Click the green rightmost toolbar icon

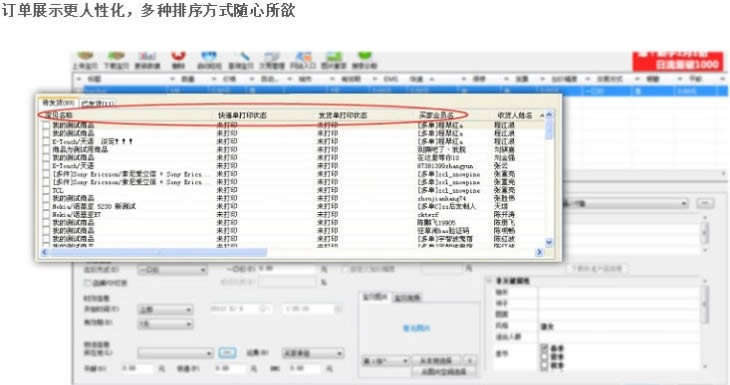[x=365, y=61]
